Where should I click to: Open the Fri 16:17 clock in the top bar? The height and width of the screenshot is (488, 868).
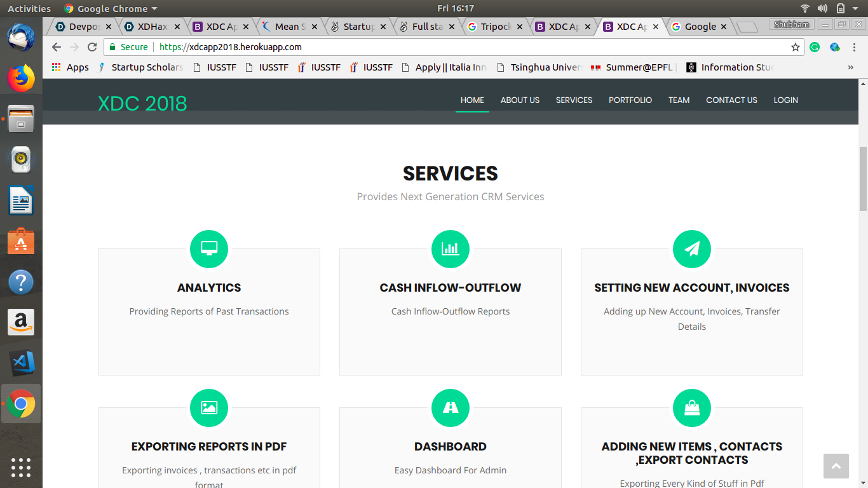(456, 8)
